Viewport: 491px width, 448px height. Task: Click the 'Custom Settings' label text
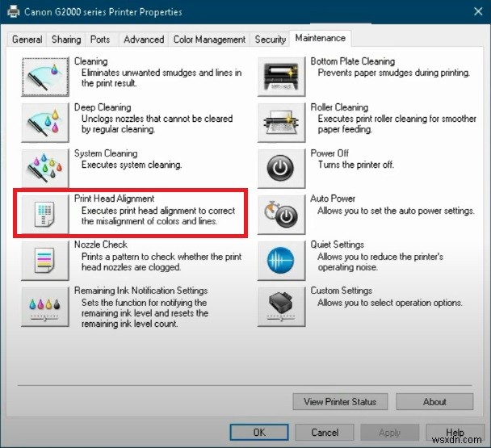pyautogui.click(x=342, y=291)
